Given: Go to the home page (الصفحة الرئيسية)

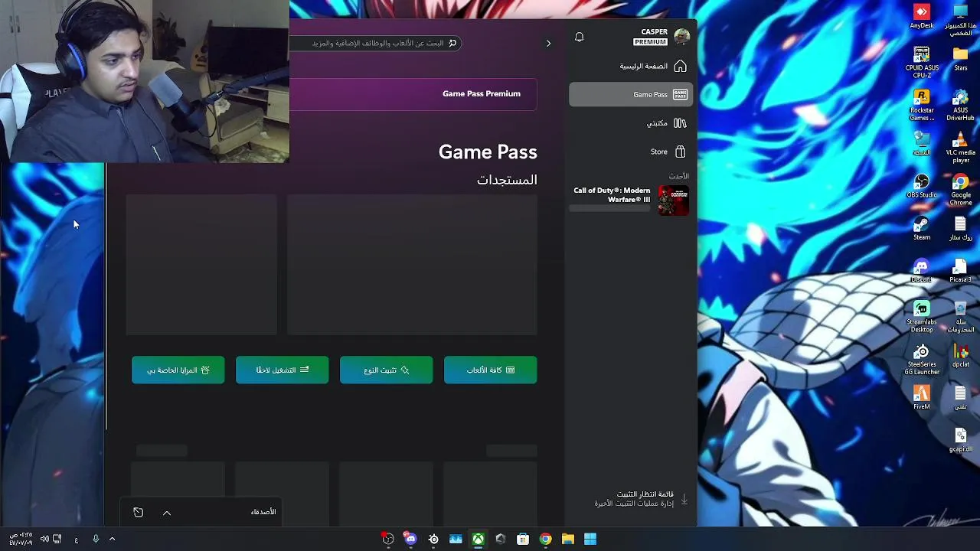Looking at the screenshot, I should [631, 67].
